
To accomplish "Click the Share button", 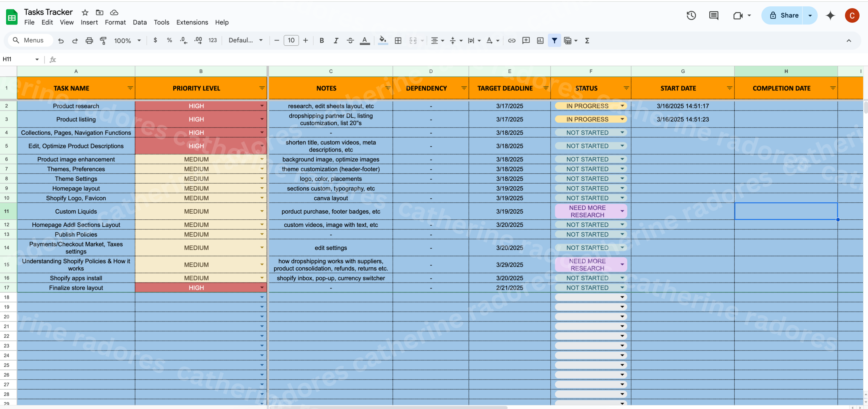I will pos(783,15).
